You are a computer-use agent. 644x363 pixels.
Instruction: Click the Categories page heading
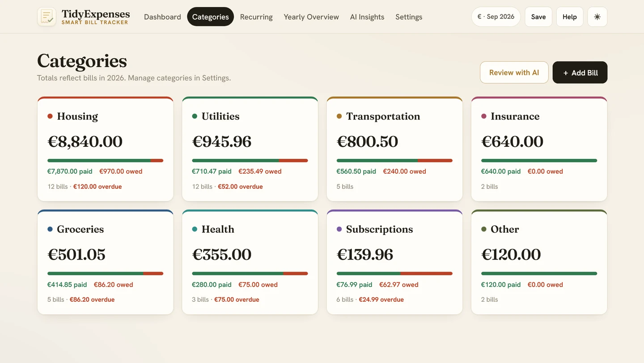(x=82, y=61)
